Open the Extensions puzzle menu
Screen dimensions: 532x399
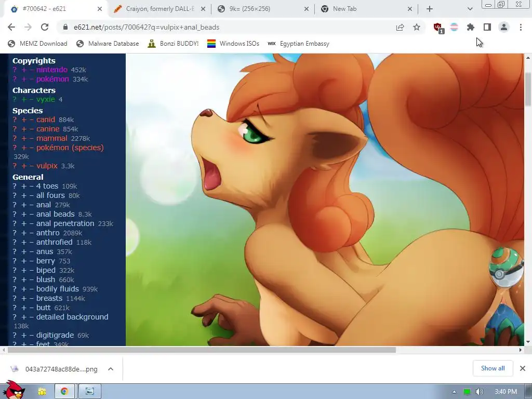click(470, 27)
